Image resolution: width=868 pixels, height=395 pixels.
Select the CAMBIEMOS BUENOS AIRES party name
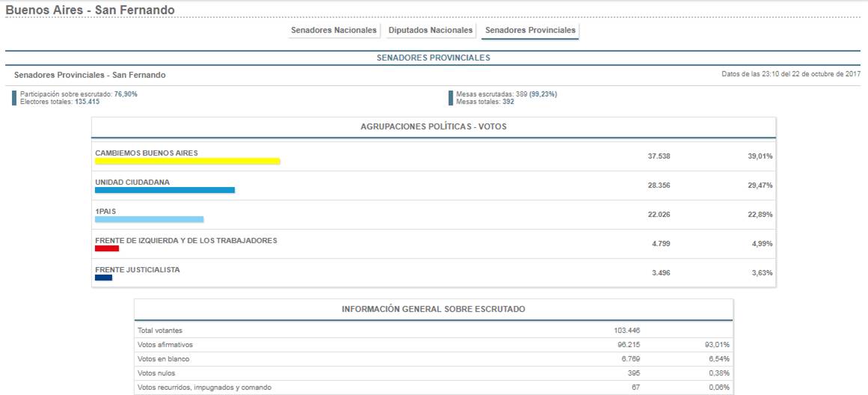tap(146, 153)
